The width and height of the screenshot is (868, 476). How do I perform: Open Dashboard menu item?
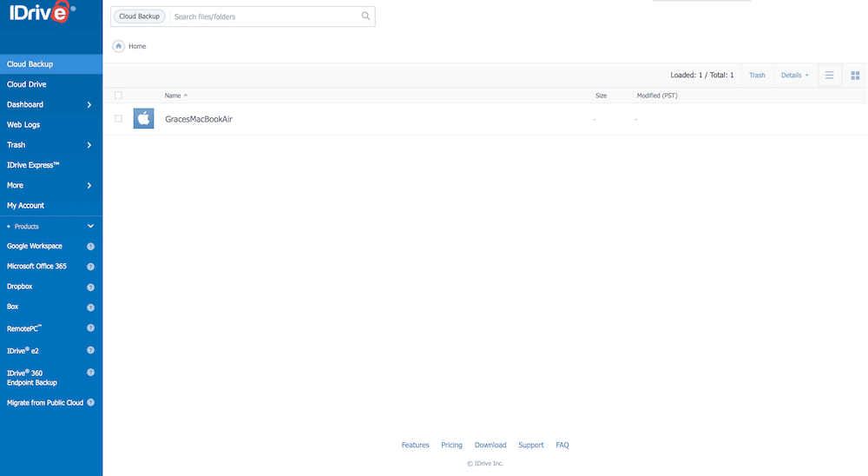(x=25, y=105)
